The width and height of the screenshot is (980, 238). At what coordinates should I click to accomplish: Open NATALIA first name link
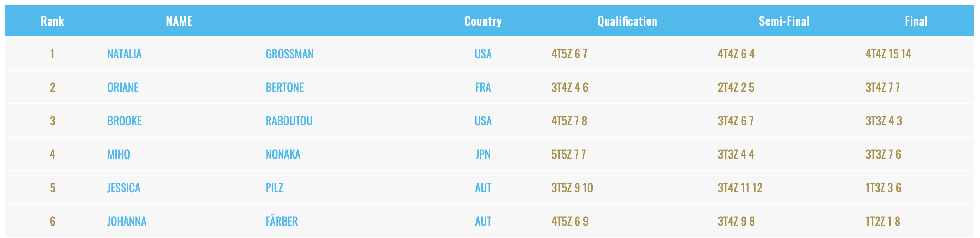tap(124, 54)
